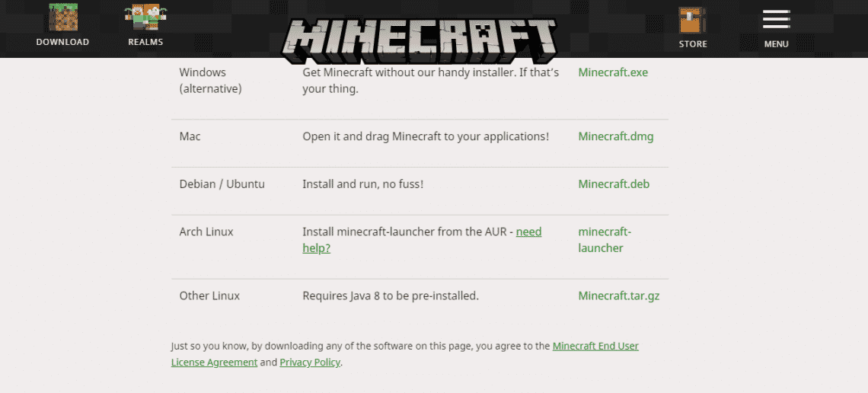Image resolution: width=868 pixels, height=393 pixels.
Task: Click 'Install minecraft-launcher from the AUR' text
Action: pyautogui.click(x=404, y=232)
